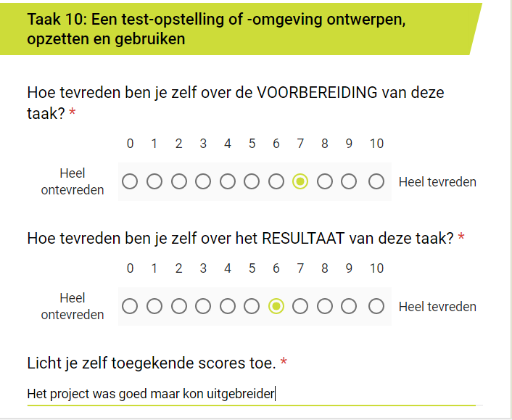Click the score explanation text field
The image size is (512, 420).
[x=254, y=394]
